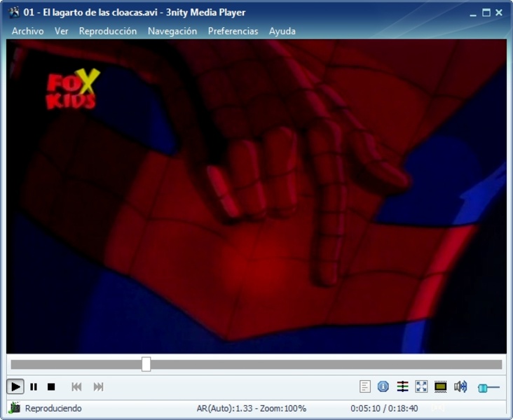513x420 pixels.
Task: Skip to the next track
Action: point(99,386)
